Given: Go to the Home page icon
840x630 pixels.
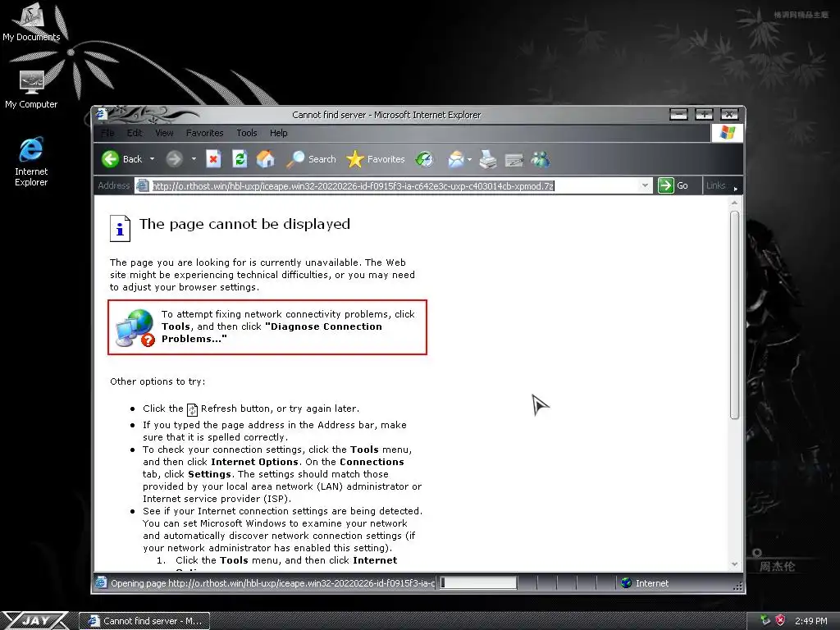Looking at the screenshot, I should pyautogui.click(x=265, y=159).
